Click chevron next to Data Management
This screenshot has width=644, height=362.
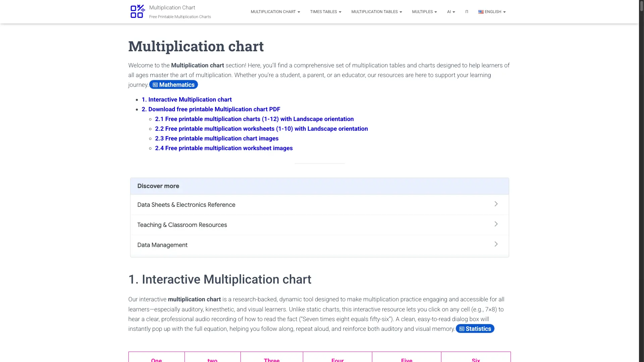(x=496, y=244)
